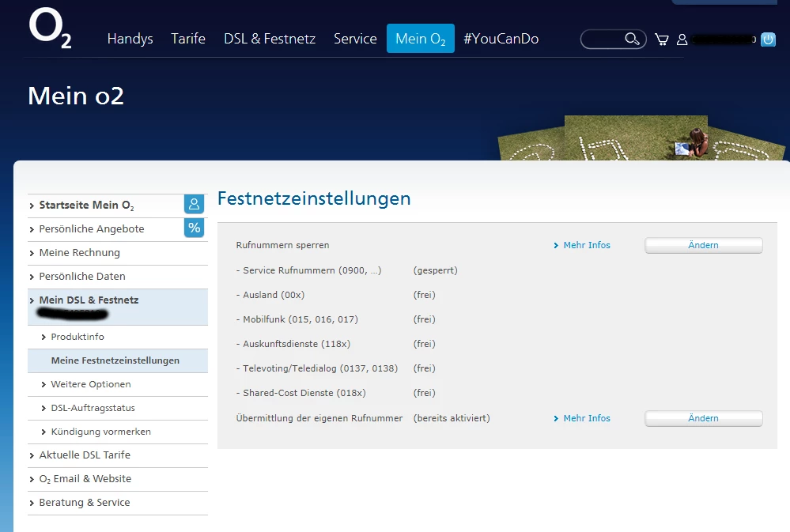Select Mein DSL & Festnetz section
Screen dimensions: 790x532
[117, 307]
